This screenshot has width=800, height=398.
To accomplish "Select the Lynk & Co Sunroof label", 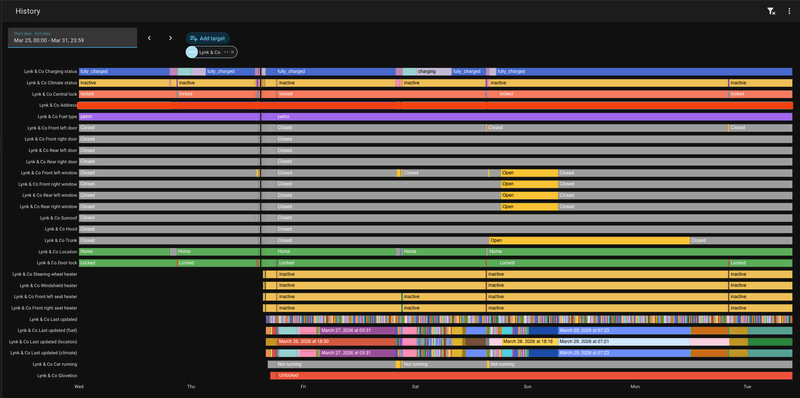I will 59,218.
